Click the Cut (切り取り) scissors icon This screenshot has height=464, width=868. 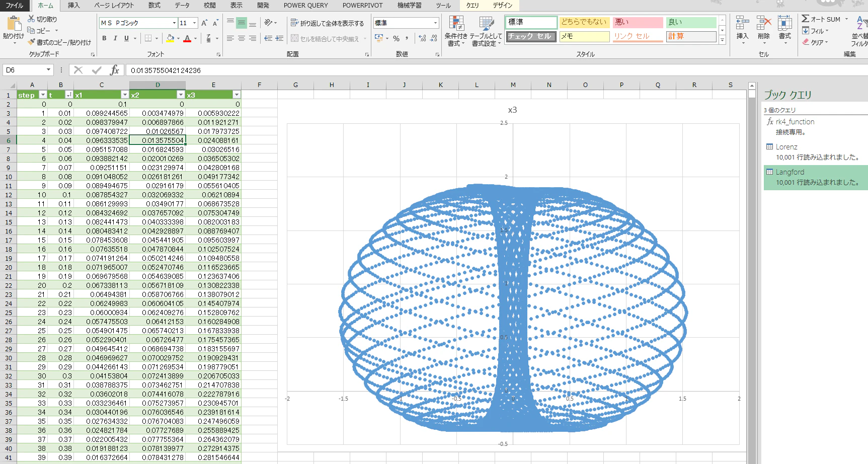click(31, 19)
